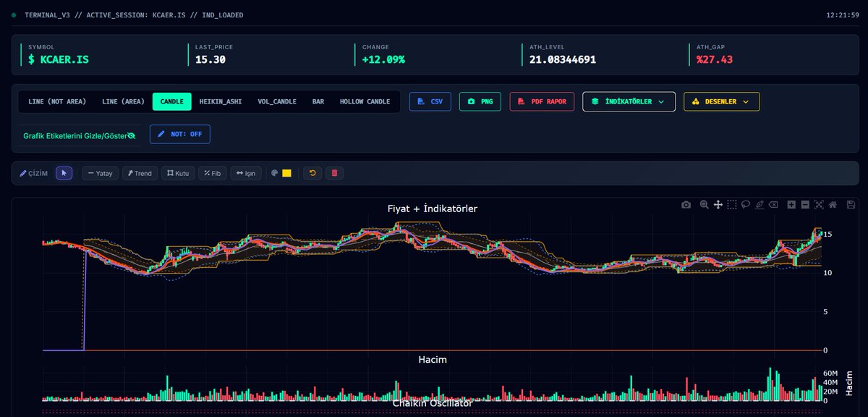Switch to VOL_CANDLE chart type
This screenshot has width=868, height=417.
277,101
